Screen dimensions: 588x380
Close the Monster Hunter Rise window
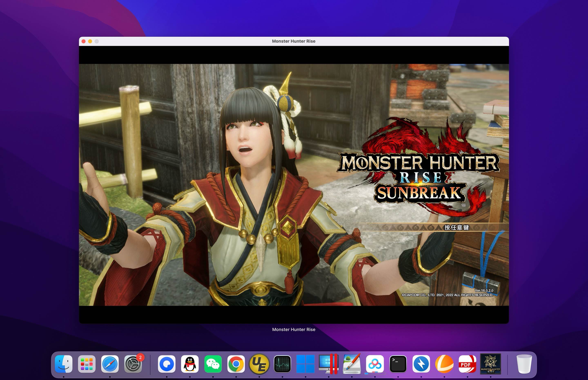[84, 41]
